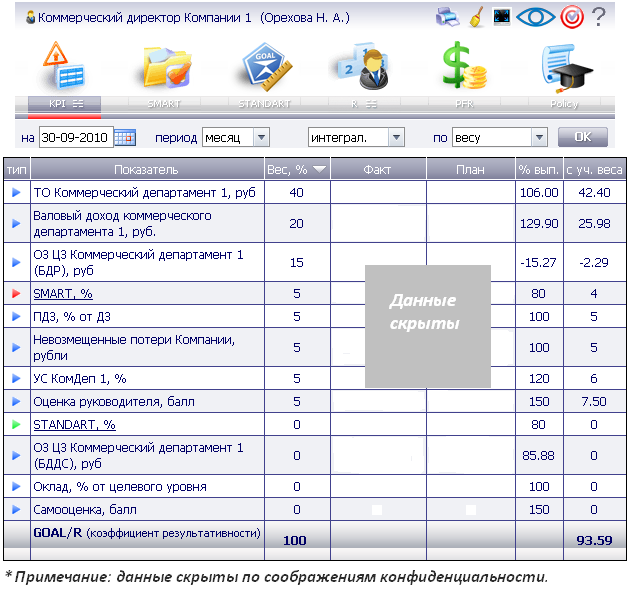Open the интеграл. dropdown
629x593 pixels.
tap(356, 138)
